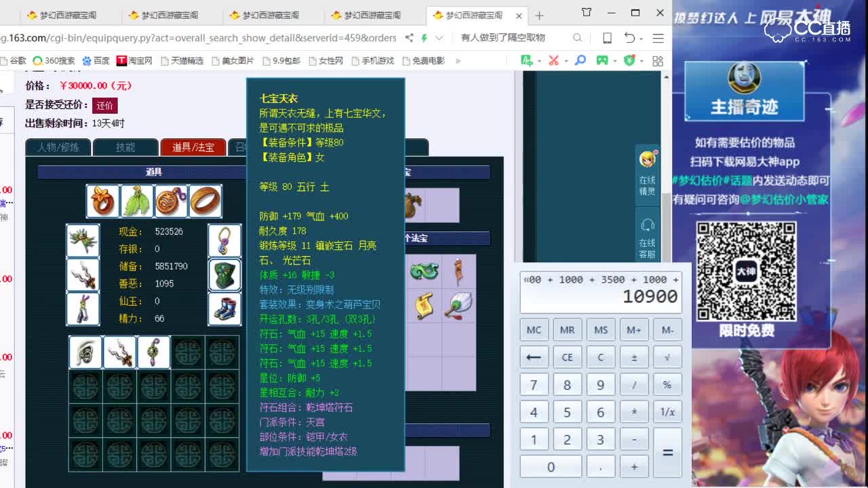Click the equipped headdress icon beside 现金

83,240
